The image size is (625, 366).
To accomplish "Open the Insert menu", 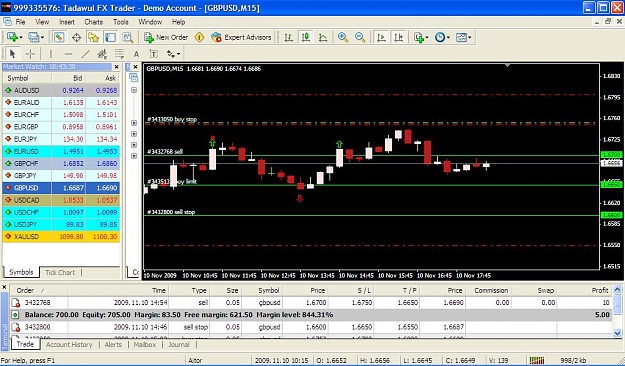I will (x=67, y=22).
